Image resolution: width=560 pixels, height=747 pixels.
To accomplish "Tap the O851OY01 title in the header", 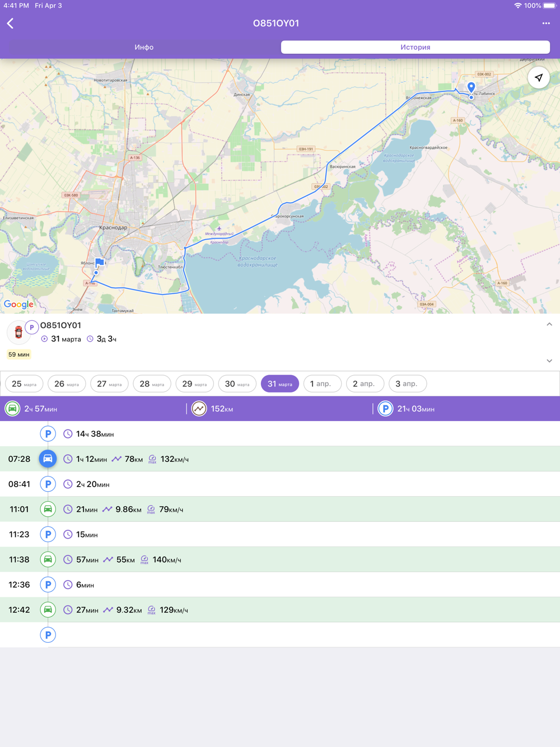I will pyautogui.click(x=276, y=24).
